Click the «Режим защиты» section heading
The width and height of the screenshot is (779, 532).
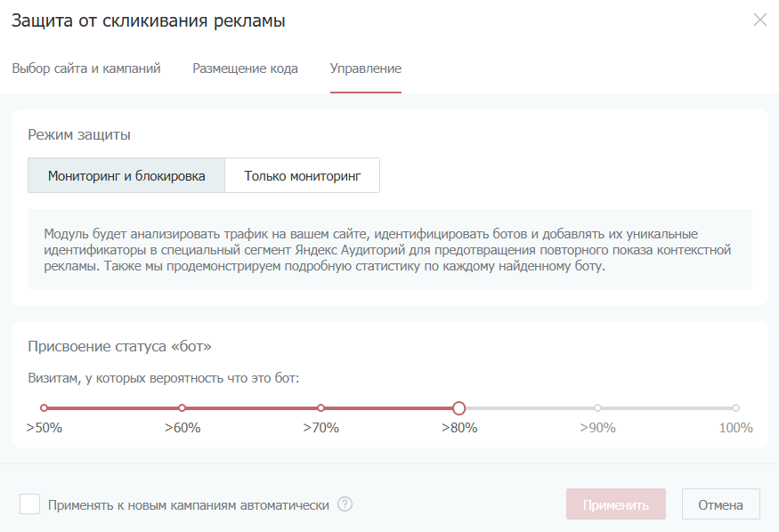pyautogui.click(x=79, y=135)
